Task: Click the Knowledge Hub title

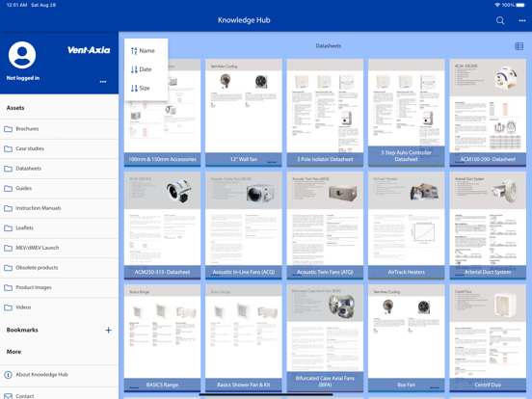Action: (244, 20)
